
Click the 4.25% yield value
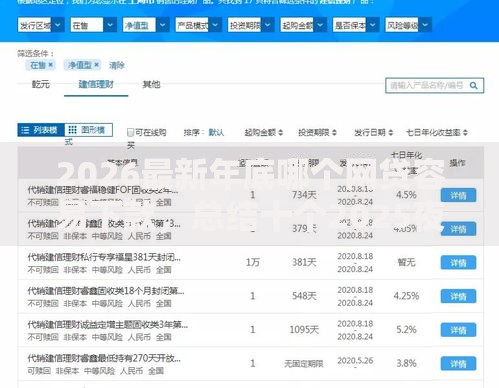(x=406, y=296)
